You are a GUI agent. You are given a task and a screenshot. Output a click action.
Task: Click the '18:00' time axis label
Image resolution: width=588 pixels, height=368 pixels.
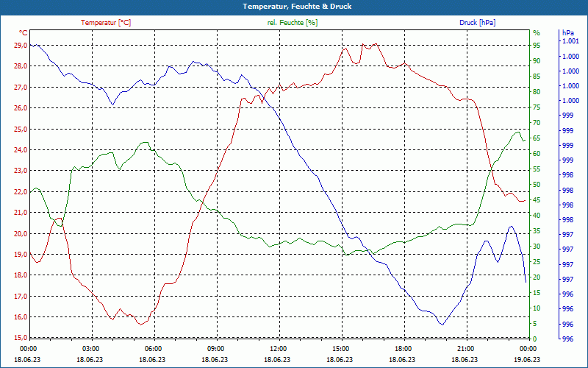[404, 348]
